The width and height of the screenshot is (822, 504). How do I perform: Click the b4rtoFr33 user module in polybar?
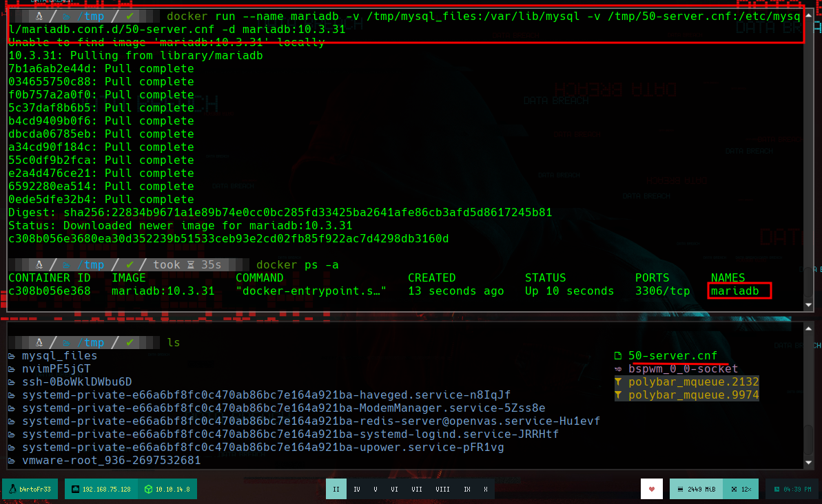[30, 489]
